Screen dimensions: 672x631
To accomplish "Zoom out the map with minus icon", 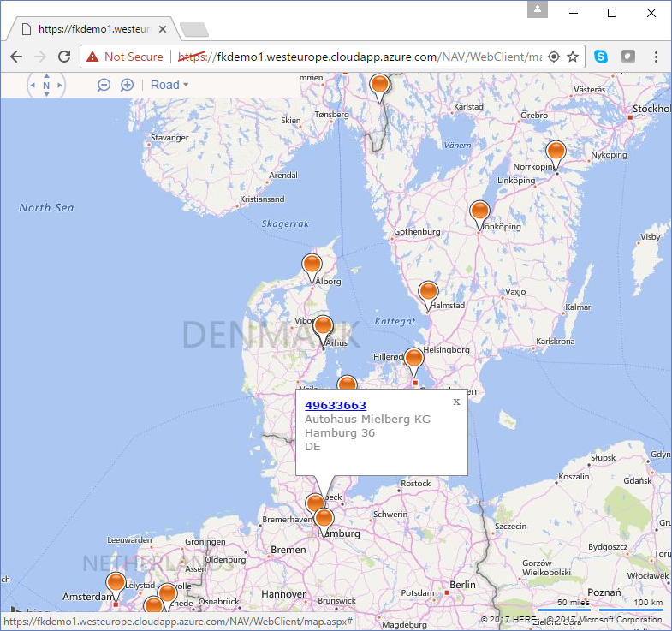I will click(x=104, y=85).
